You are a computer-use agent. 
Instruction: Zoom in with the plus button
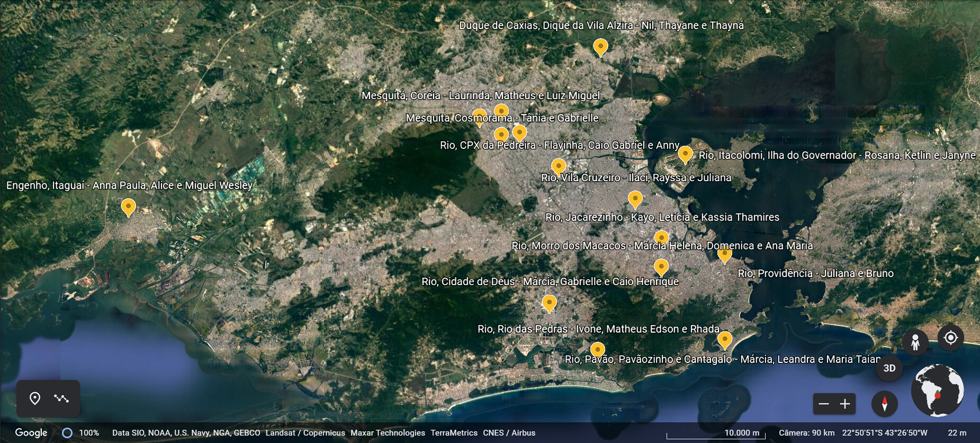[x=845, y=404]
